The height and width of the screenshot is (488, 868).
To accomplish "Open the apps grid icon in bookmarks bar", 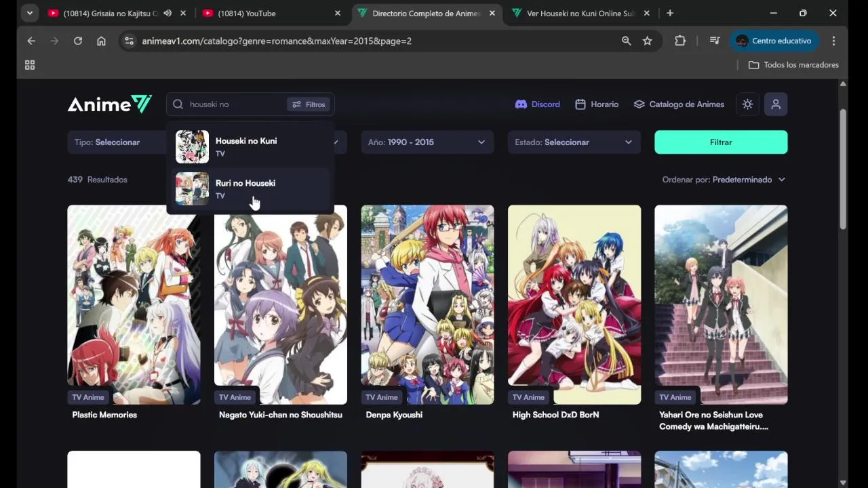I will (30, 65).
